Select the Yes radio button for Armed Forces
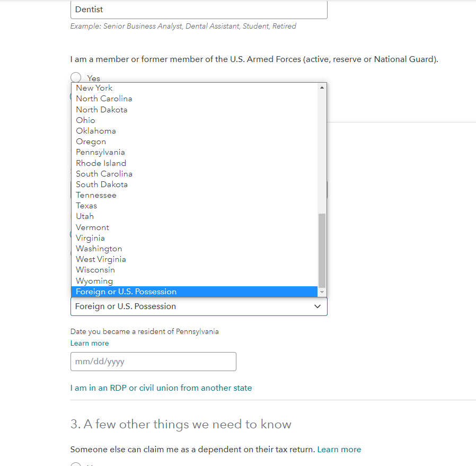 (76, 77)
